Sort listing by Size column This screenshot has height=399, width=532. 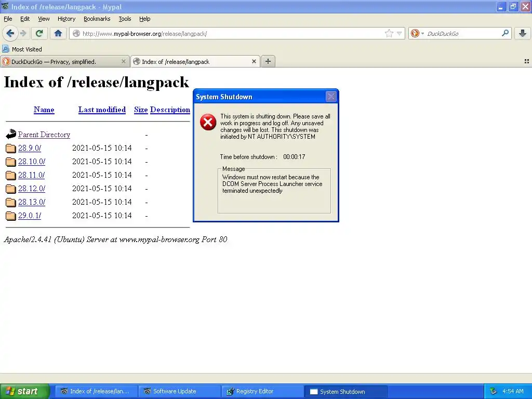141,110
